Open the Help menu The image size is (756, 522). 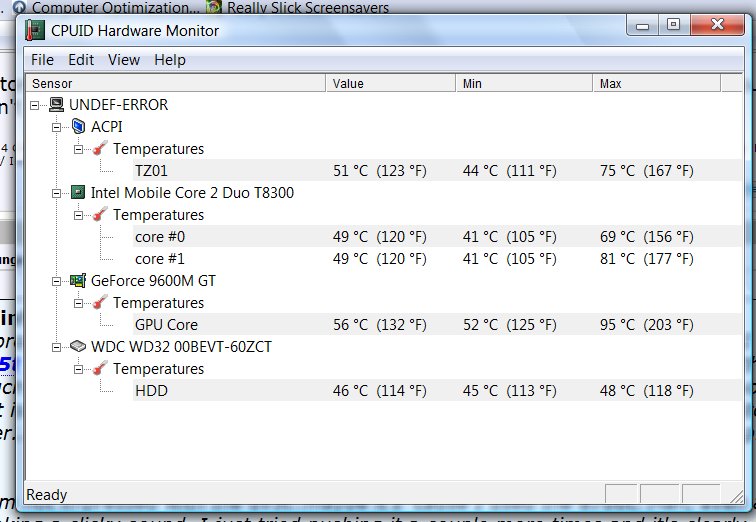pos(170,60)
